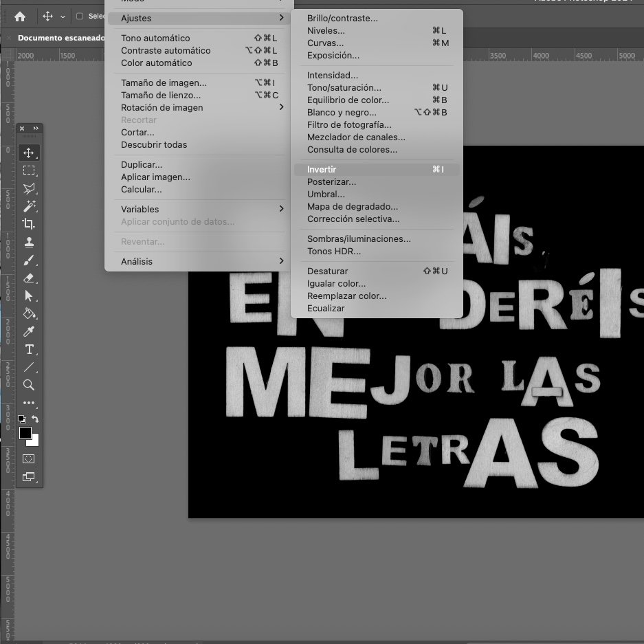Open the tool preset dropdown chevron
This screenshot has height=644, width=644.
[x=63, y=17]
